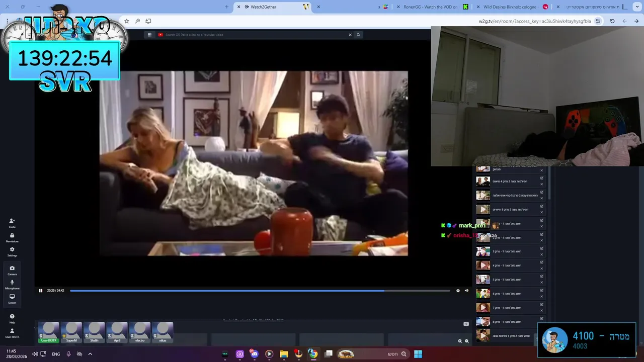Image resolution: width=644 pixels, height=362 pixels.
Task: Open ENG language selector in tray
Action: click(x=56, y=354)
